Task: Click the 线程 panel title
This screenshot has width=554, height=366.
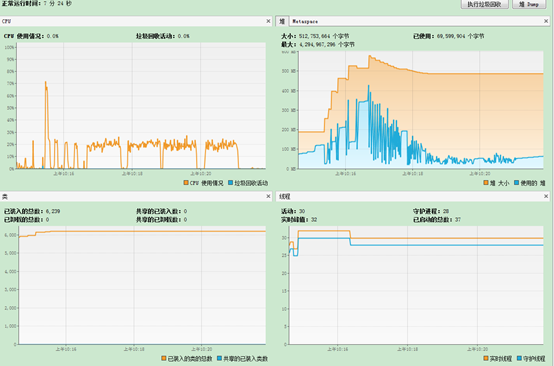Action: tap(285, 196)
